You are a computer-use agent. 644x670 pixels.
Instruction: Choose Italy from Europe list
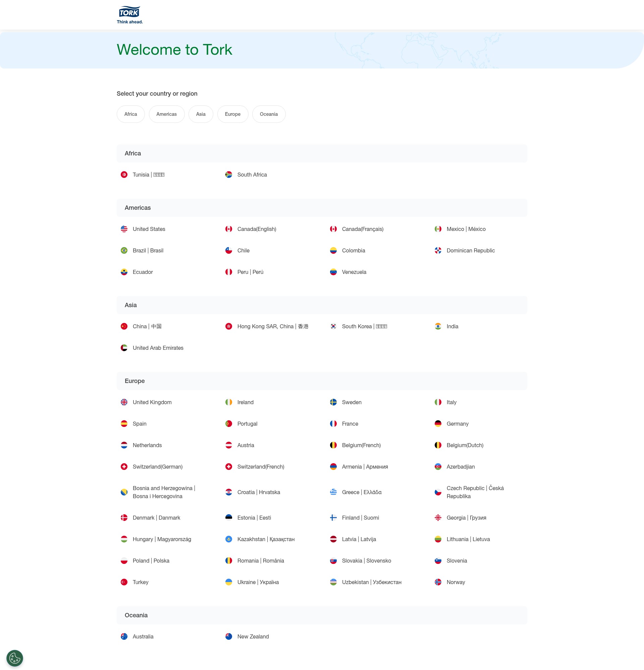tap(451, 402)
